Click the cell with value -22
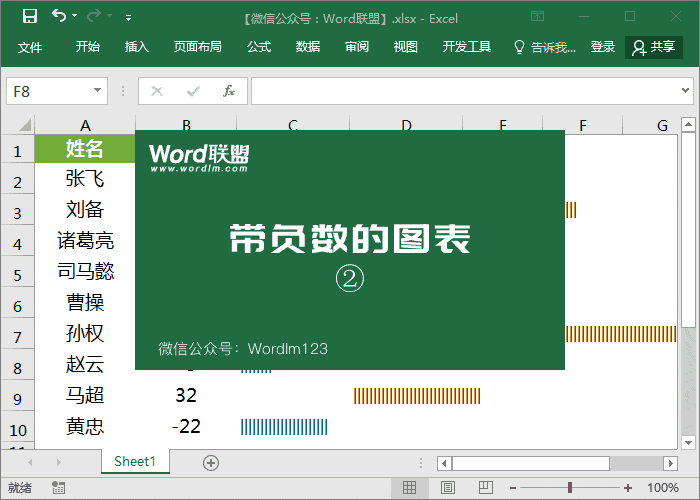 pyautogui.click(x=186, y=426)
